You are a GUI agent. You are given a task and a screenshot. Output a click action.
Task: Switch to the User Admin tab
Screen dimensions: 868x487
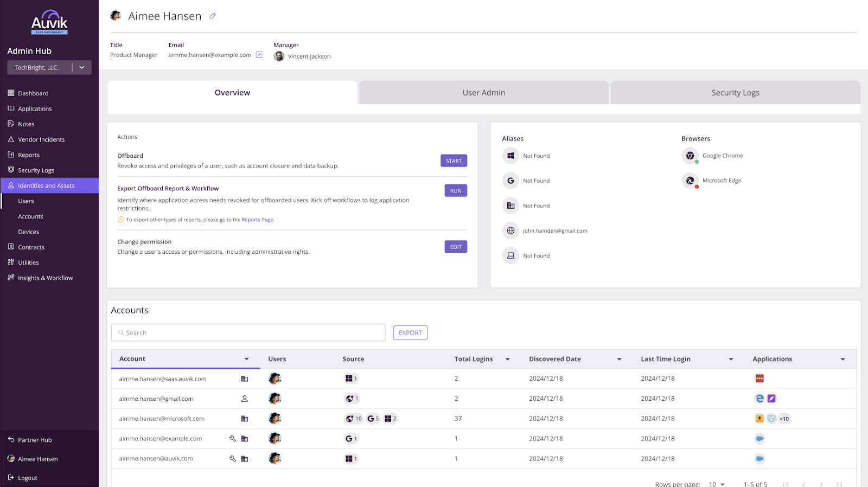483,93
